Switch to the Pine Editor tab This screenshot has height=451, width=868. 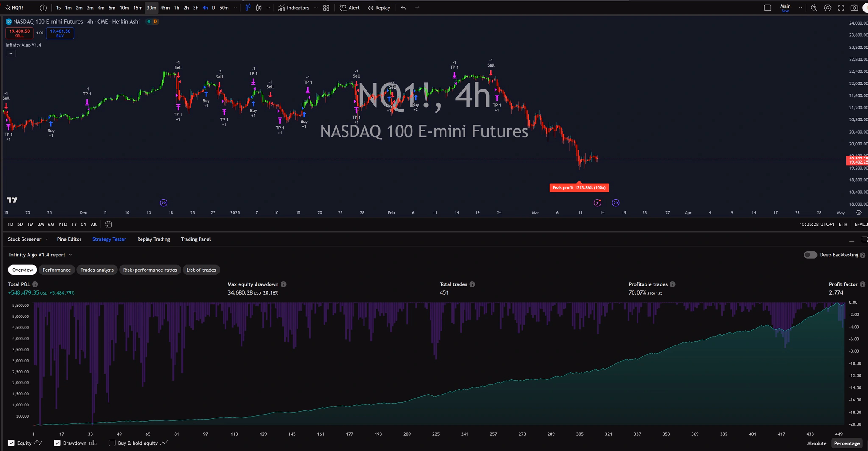69,239
